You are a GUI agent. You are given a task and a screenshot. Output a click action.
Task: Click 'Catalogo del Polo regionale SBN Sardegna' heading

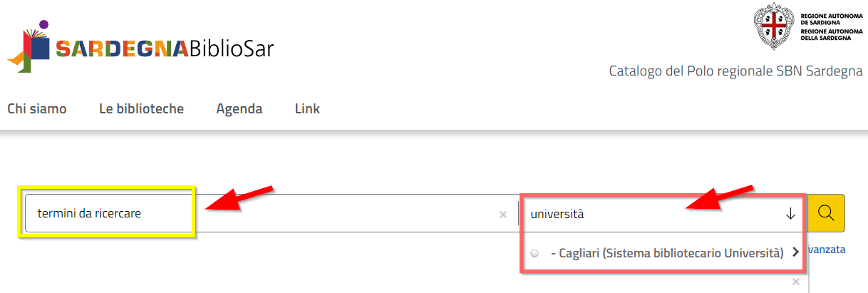tap(735, 71)
